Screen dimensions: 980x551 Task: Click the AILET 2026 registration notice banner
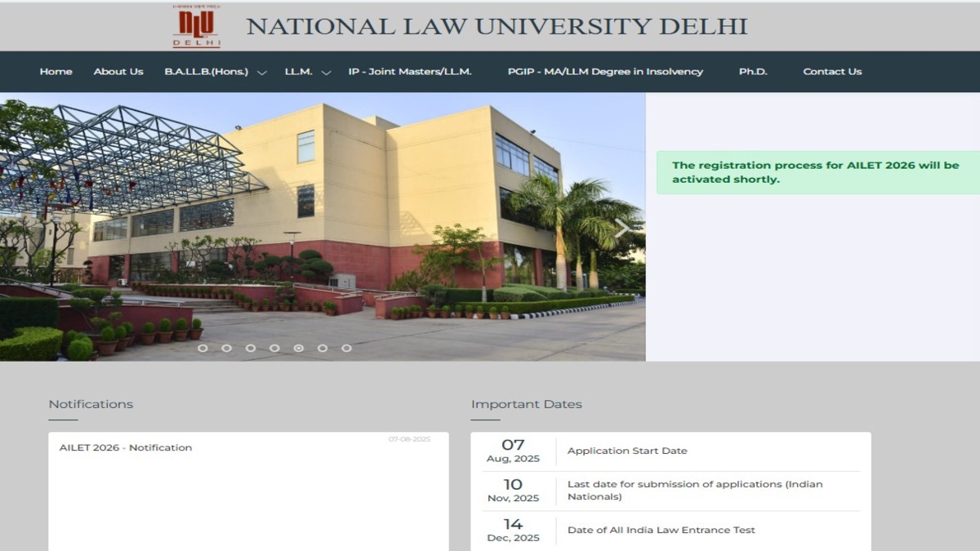click(815, 172)
